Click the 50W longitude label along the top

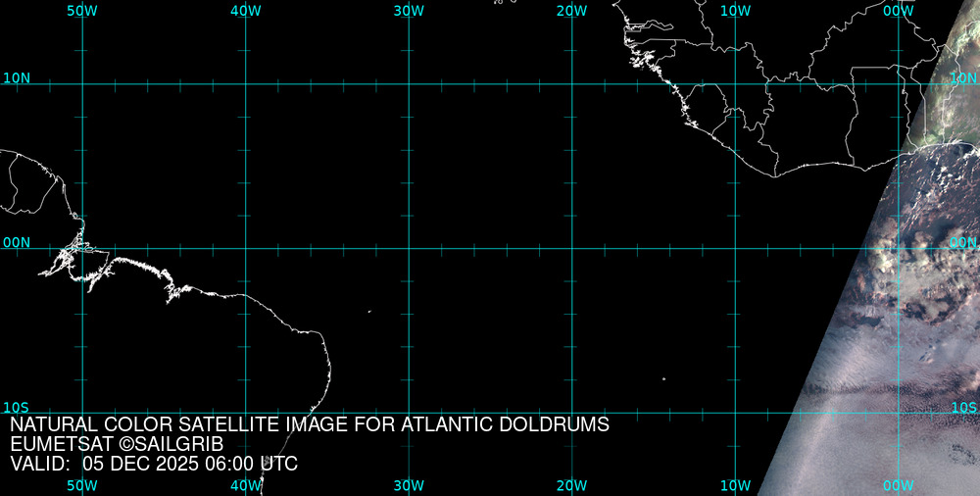[x=82, y=11]
